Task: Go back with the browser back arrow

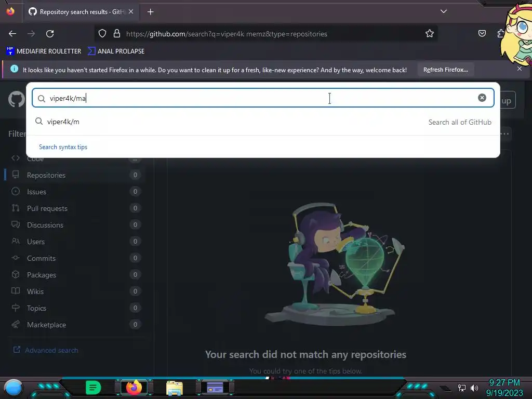Action: pos(12,34)
